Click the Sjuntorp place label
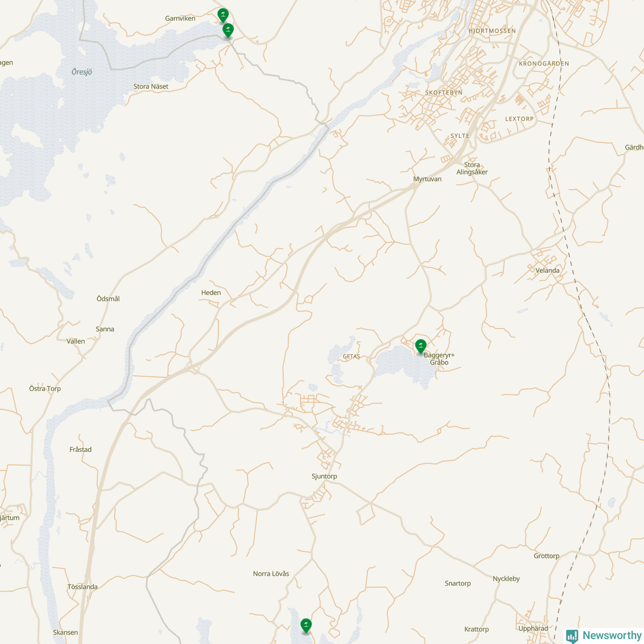 pyautogui.click(x=325, y=476)
